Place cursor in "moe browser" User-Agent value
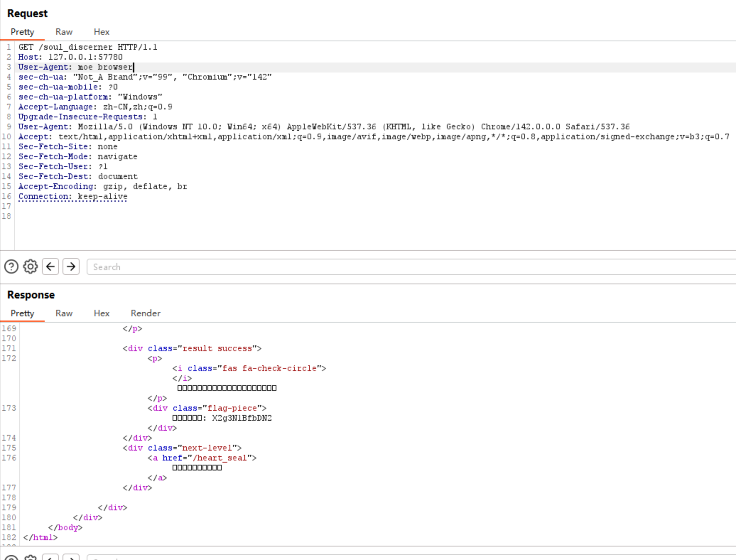736x560 pixels. coord(105,67)
